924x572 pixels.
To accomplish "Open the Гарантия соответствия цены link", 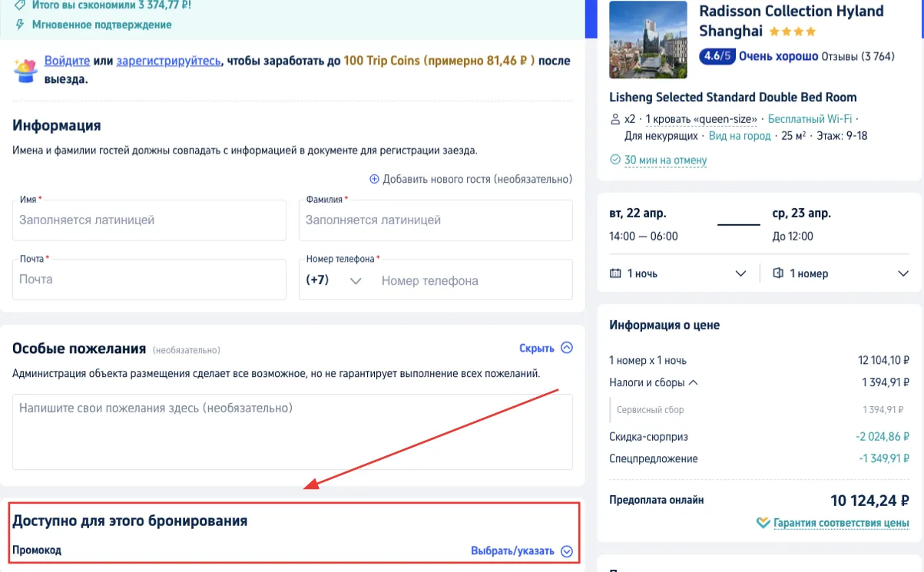I will point(841,523).
